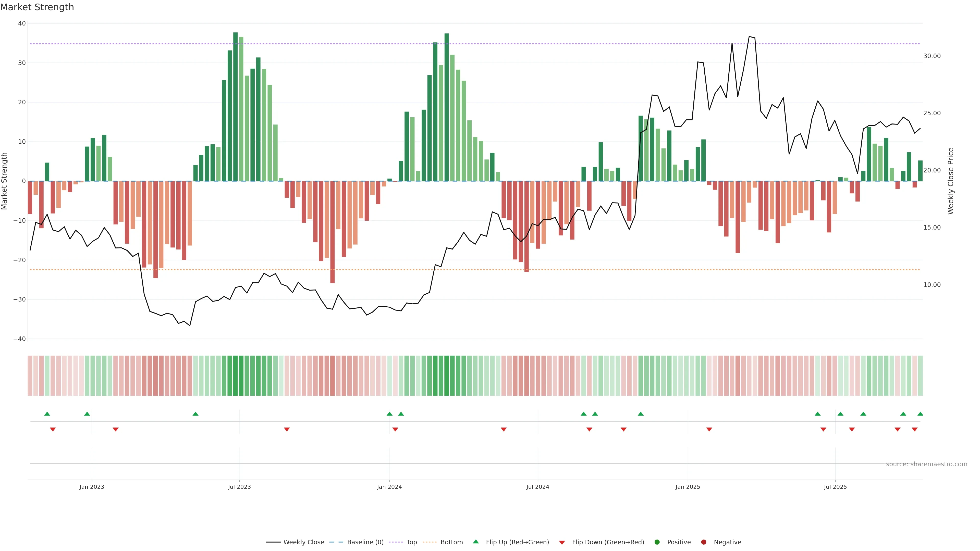Click the green Positive circle legend icon
The image size is (980, 551).
(657, 542)
